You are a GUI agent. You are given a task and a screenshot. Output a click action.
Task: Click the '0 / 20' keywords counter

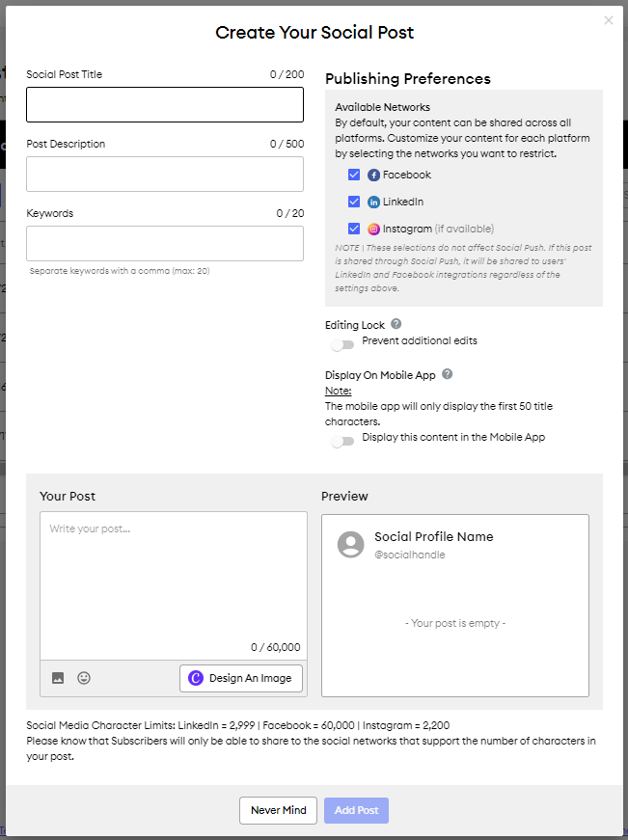coord(290,213)
